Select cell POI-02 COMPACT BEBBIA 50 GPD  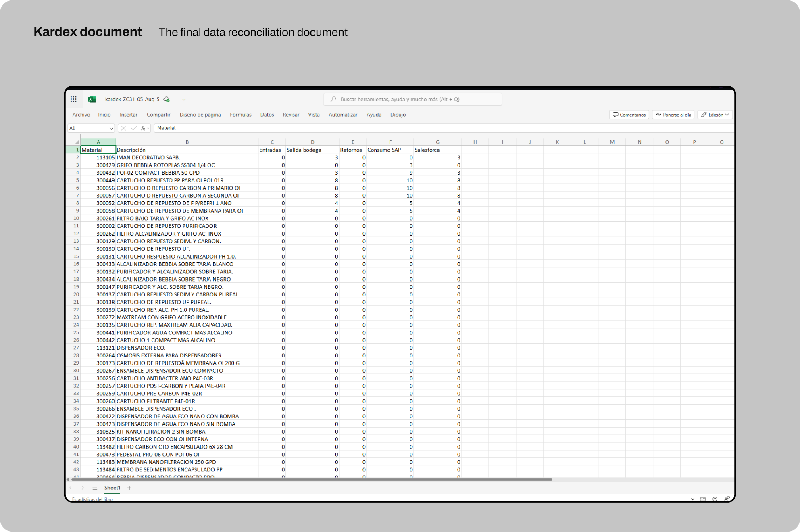coord(187,173)
